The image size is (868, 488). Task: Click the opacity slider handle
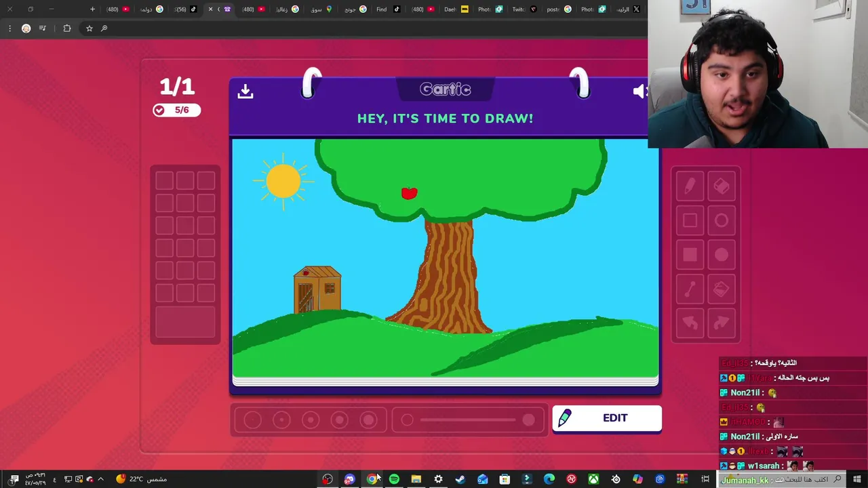coord(528,420)
